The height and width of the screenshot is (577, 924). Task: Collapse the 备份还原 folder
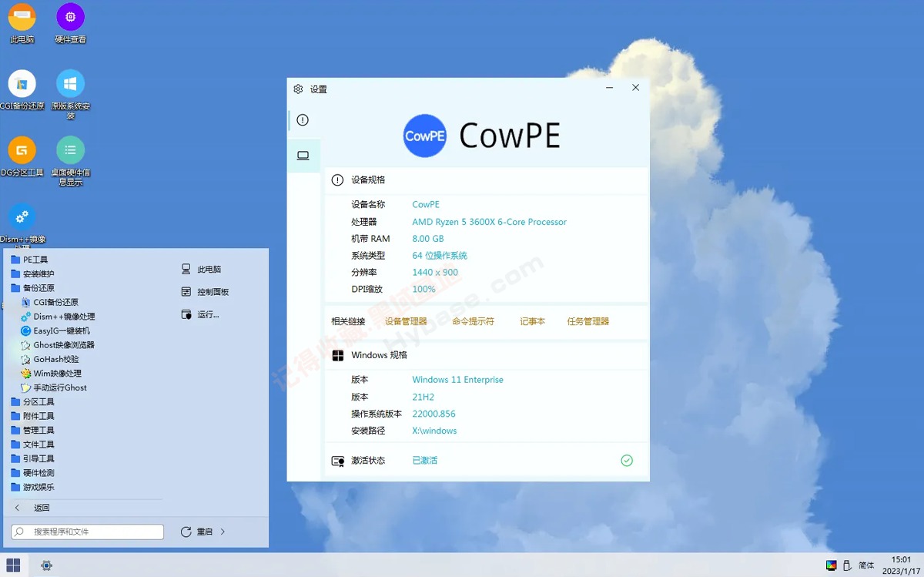click(x=32, y=288)
